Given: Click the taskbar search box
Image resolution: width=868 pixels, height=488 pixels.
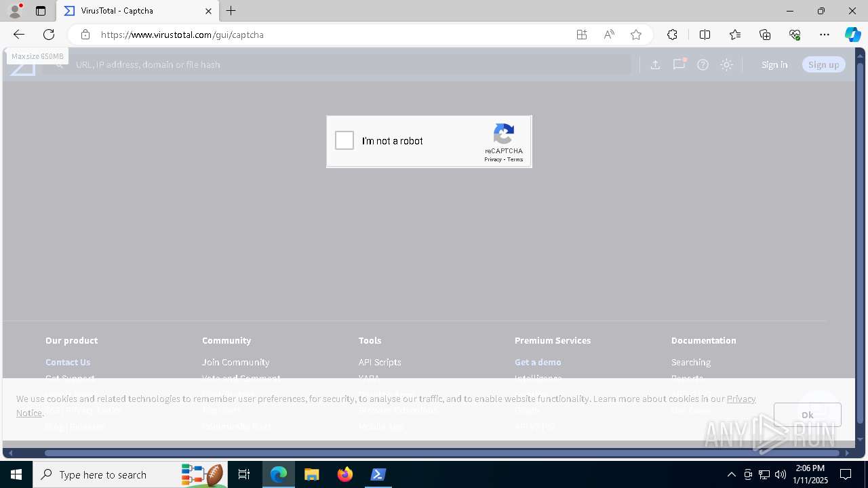Looking at the screenshot, I should coord(130,474).
